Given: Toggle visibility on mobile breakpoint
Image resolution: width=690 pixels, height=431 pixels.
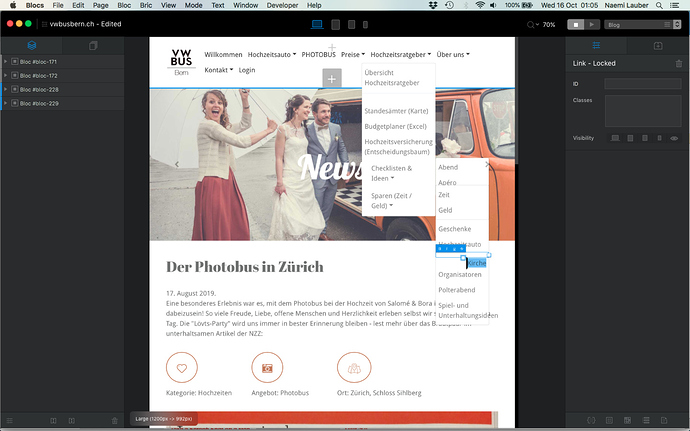Looking at the screenshot, I should tap(658, 138).
